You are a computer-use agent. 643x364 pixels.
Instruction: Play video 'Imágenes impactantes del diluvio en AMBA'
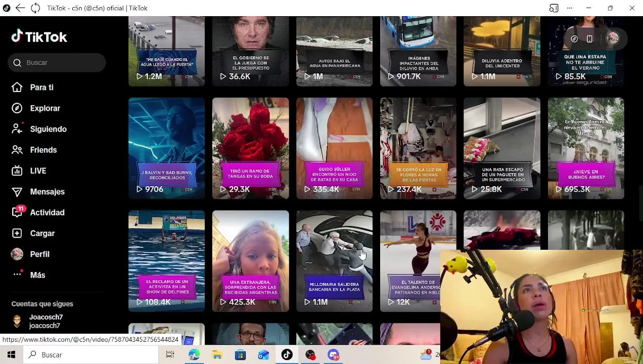tap(419, 51)
